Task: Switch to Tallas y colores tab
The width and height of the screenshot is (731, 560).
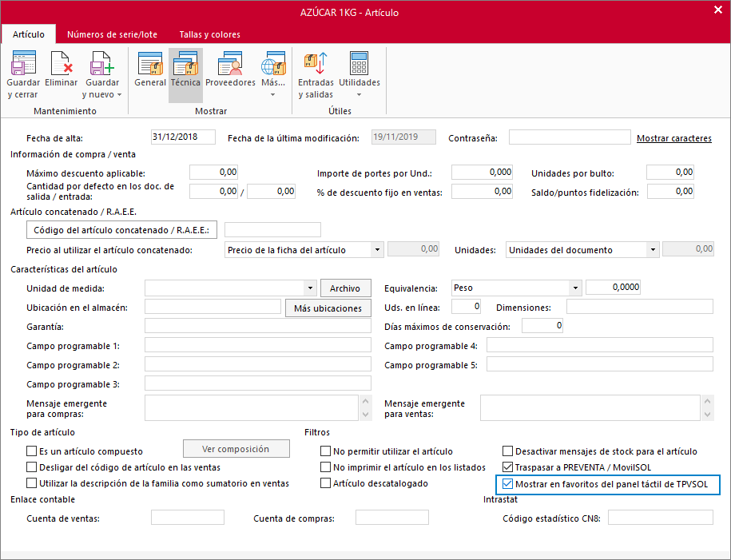Action: tap(210, 34)
